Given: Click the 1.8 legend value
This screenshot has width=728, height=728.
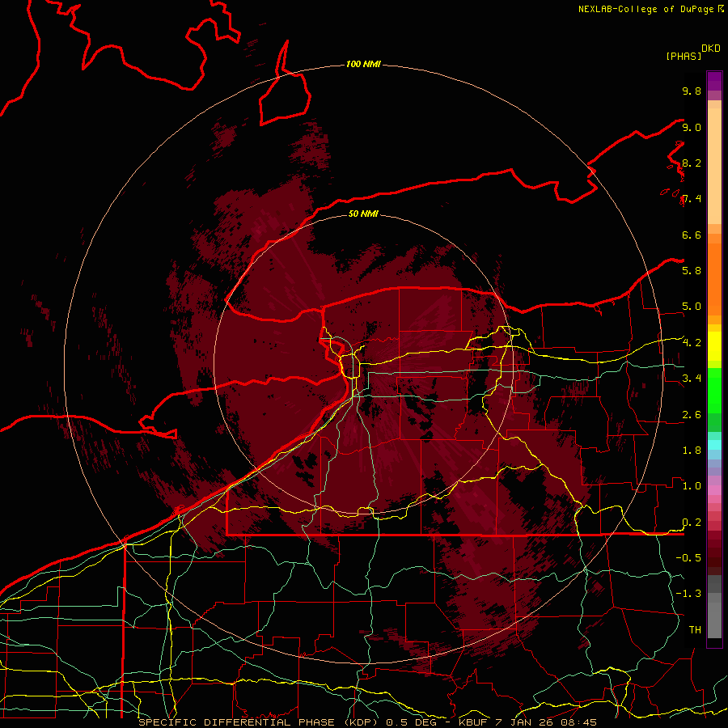Looking at the screenshot, I should click(692, 451).
